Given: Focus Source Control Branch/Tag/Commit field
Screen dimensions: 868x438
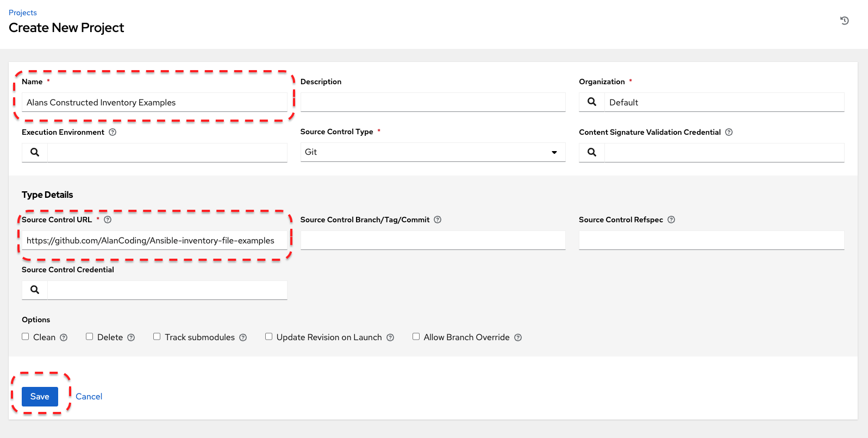Looking at the screenshot, I should pyautogui.click(x=433, y=240).
